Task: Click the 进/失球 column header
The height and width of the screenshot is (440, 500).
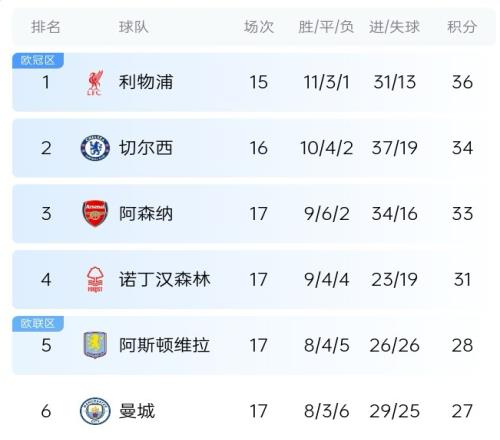Action: pyautogui.click(x=394, y=27)
